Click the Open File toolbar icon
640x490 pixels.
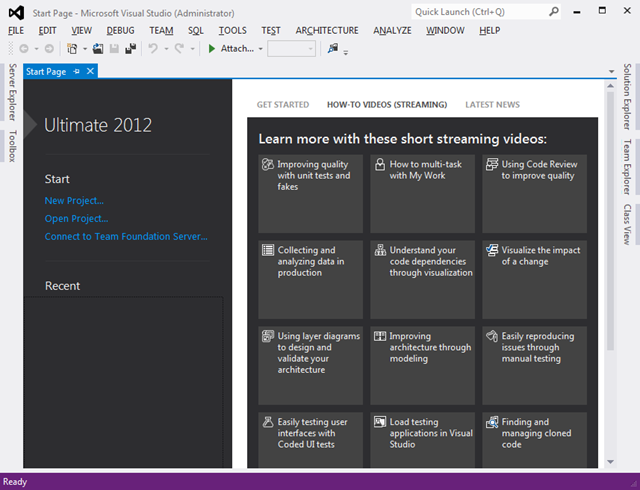[x=98, y=48]
